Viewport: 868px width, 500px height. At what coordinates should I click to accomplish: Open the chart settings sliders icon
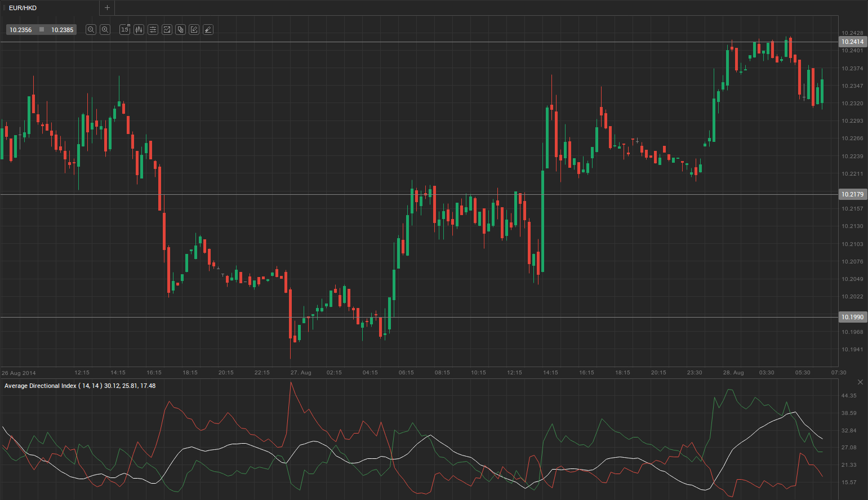pyautogui.click(x=153, y=30)
